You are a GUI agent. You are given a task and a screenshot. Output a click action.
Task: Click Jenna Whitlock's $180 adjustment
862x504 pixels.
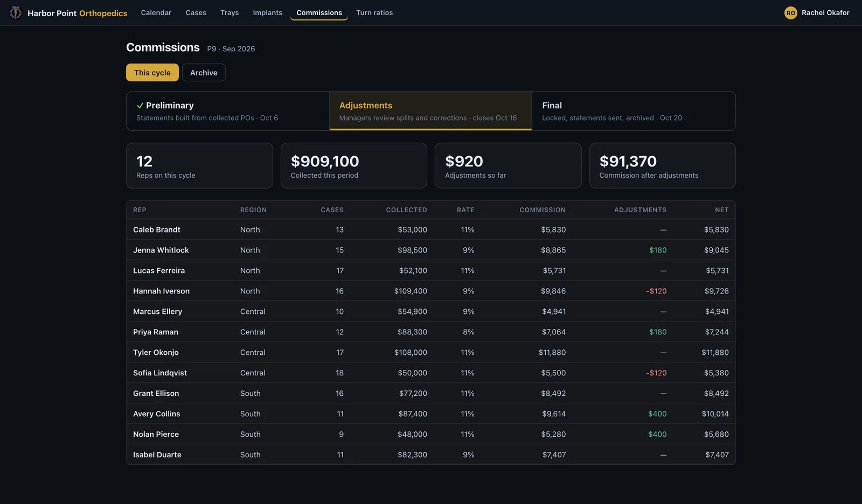point(658,250)
